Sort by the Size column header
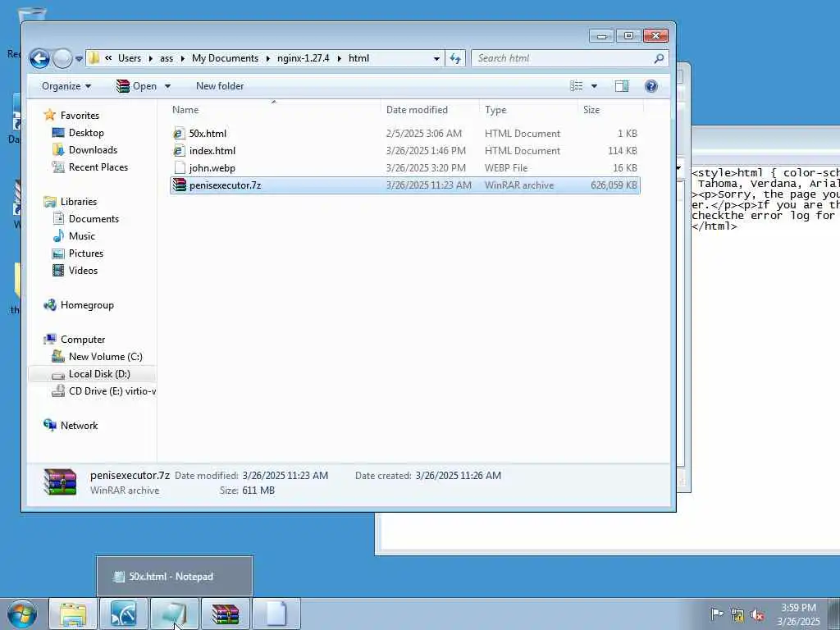 click(x=591, y=110)
